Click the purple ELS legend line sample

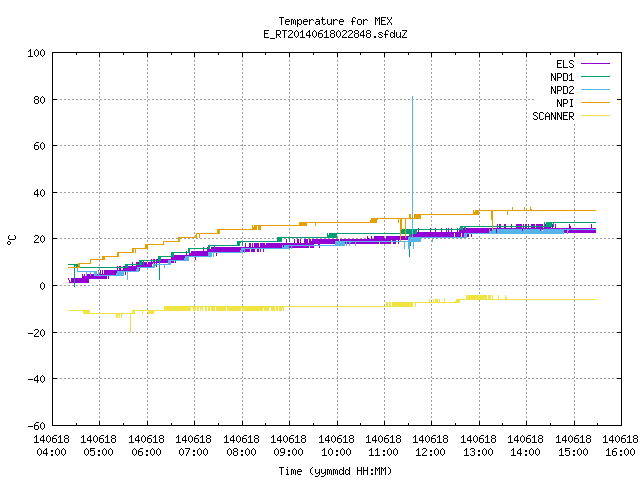point(595,64)
